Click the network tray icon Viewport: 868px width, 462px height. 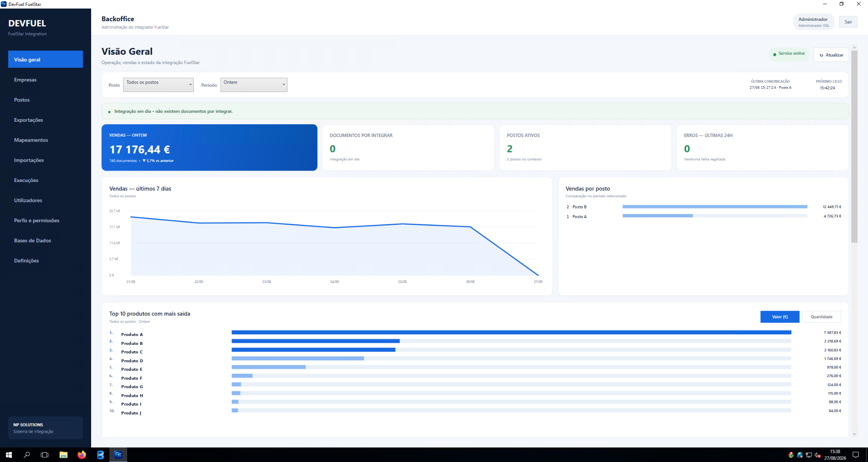tap(809, 455)
